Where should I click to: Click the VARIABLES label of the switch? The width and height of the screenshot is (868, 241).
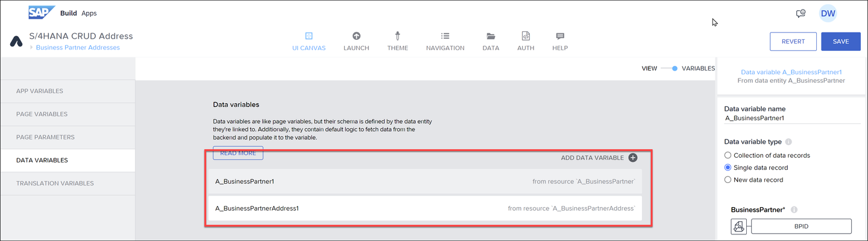point(698,69)
